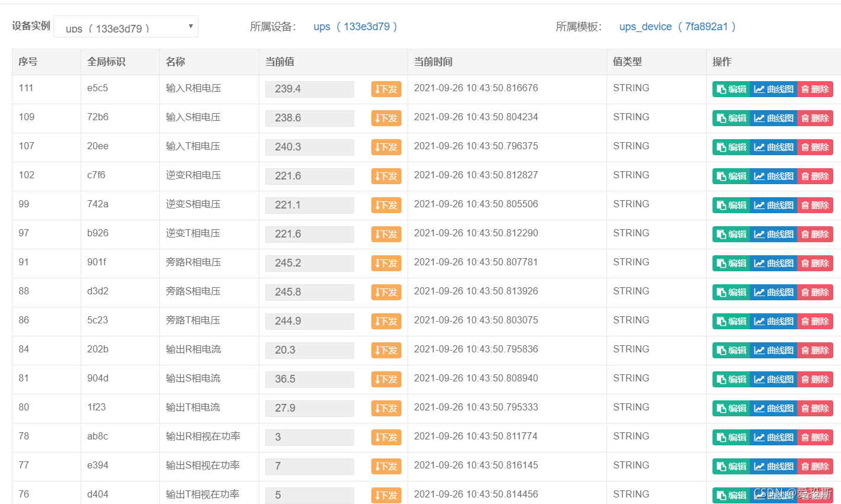Open the 设备实例 ups (133e3d79) dropdown

tap(126, 27)
